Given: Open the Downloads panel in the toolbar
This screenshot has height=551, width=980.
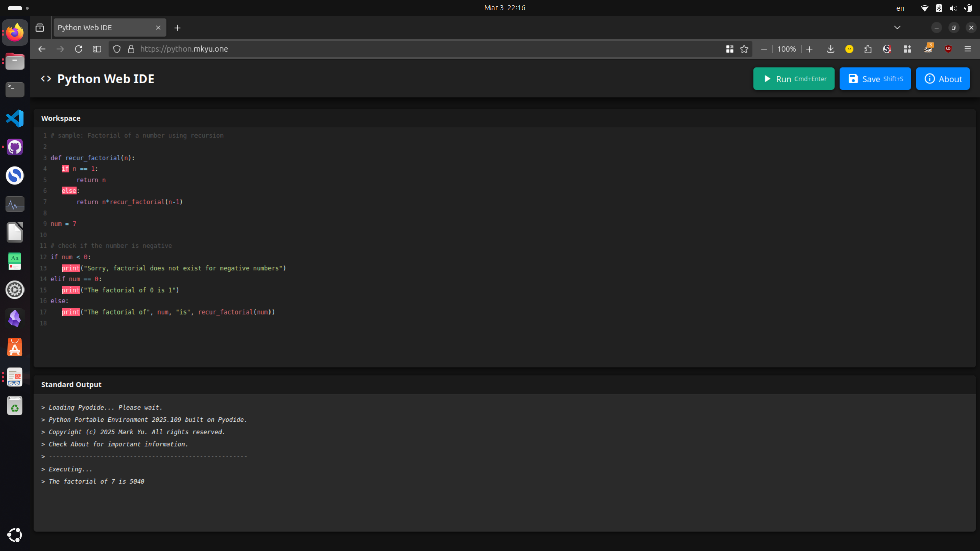Looking at the screenshot, I should (830, 49).
